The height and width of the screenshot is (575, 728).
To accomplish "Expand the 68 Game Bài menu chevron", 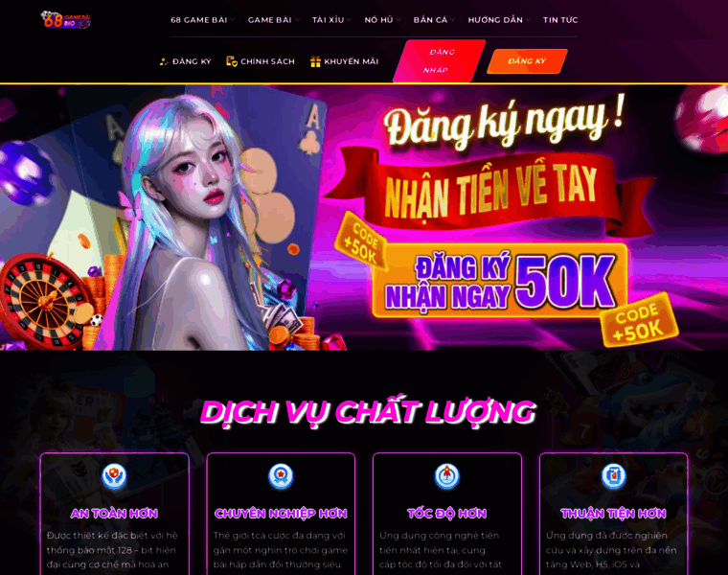I will click(x=233, y=20).
